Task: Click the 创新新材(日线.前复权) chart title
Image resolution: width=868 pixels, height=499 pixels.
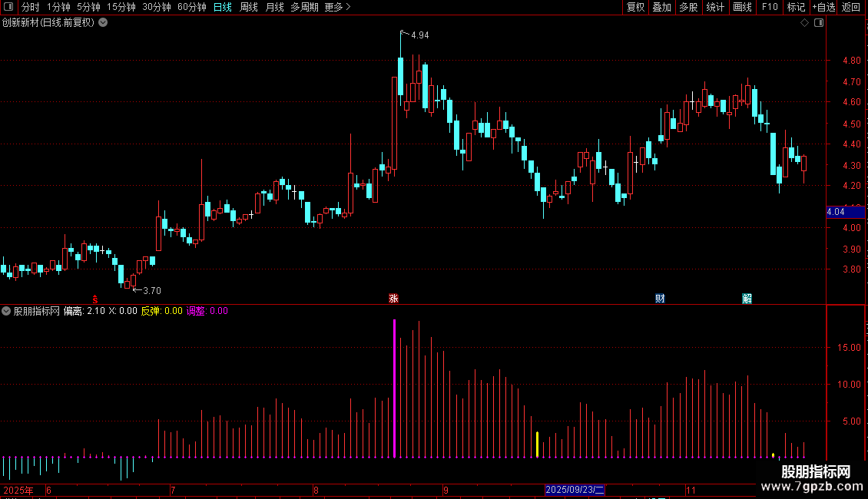Action: [48, 23]
